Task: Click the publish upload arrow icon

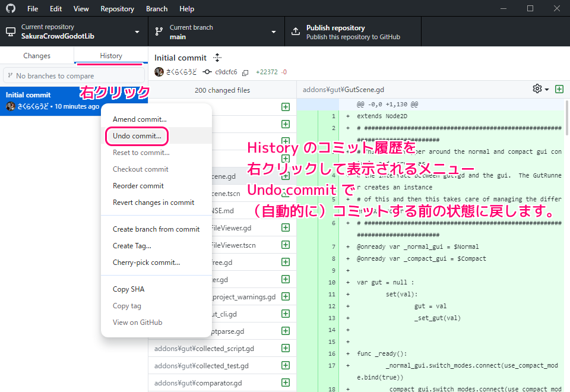Action: 296,31
